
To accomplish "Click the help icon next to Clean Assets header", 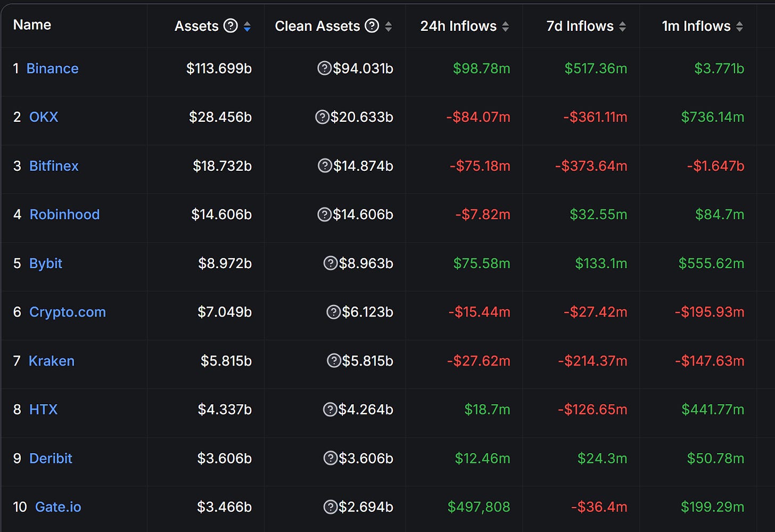I will [x=372, y=26].
